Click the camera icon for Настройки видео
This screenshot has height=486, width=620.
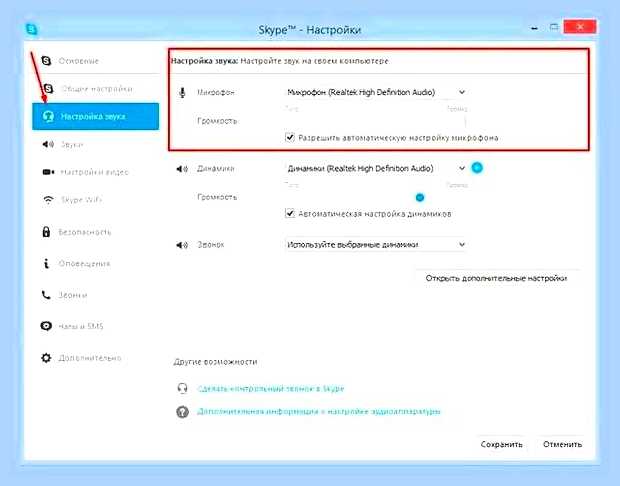coord(48,172)
